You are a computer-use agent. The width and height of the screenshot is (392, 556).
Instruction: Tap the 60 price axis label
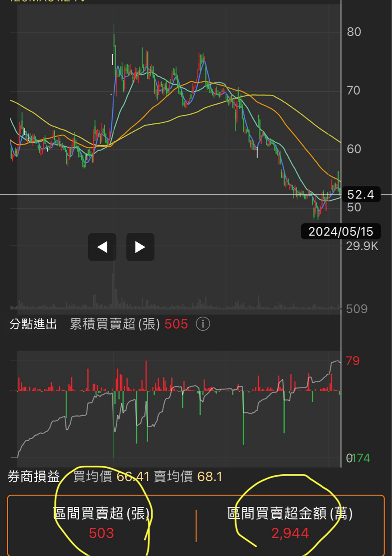(354, 149)
